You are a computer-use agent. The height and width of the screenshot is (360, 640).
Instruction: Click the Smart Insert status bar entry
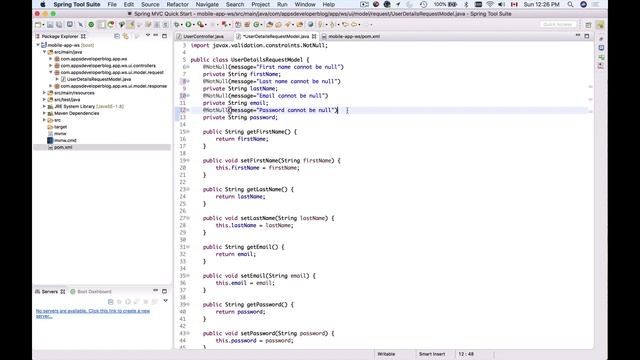pos(432,354)
